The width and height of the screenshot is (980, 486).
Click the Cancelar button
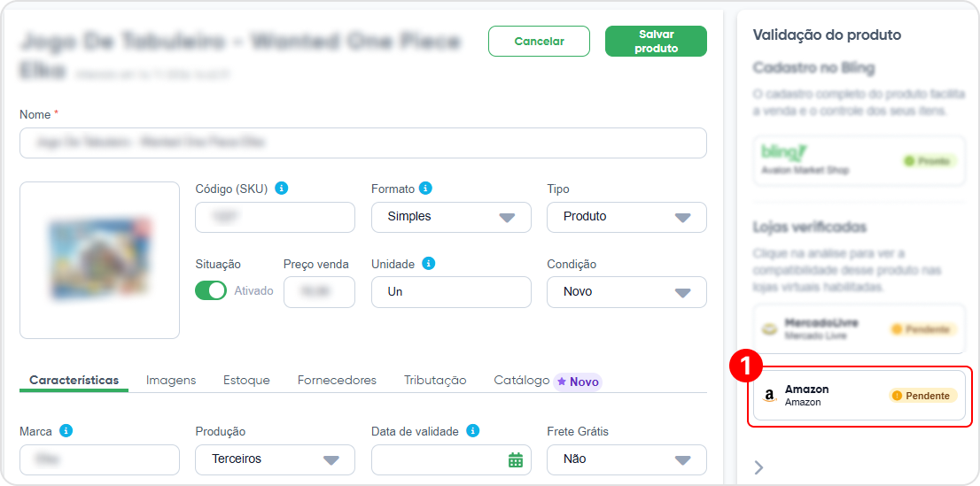tap(539, 42)
